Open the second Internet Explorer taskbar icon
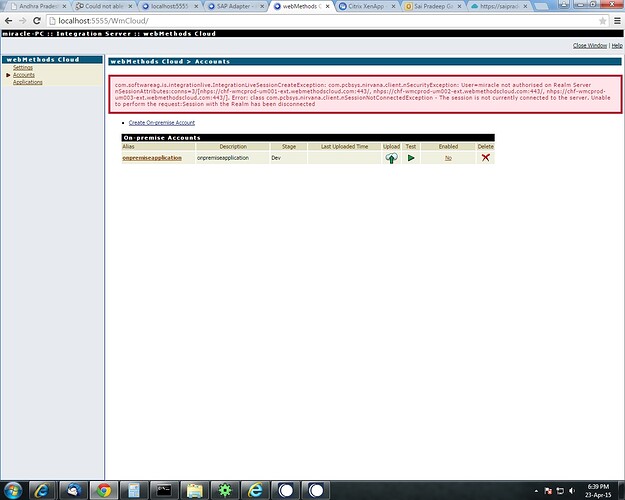Image resolution: width=625 pixels, height=500 pixels. pos(255,490)
